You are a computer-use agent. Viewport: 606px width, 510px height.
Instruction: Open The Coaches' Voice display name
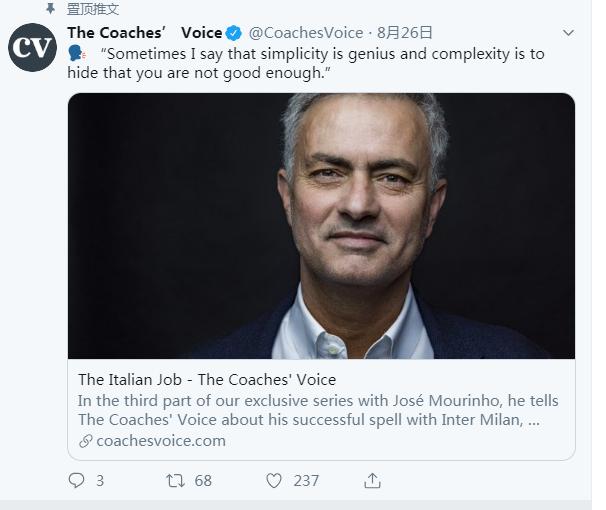point(144,33)
